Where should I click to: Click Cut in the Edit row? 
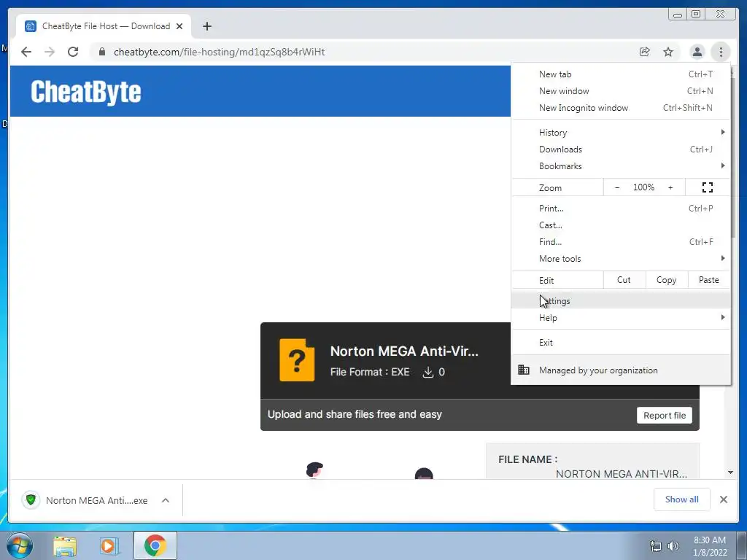(624, 280)
